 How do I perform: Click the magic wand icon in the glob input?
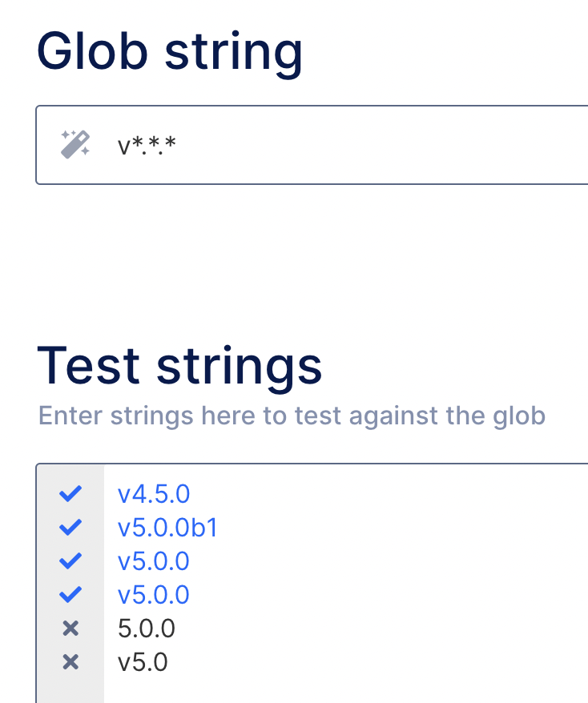coord(74,143)
